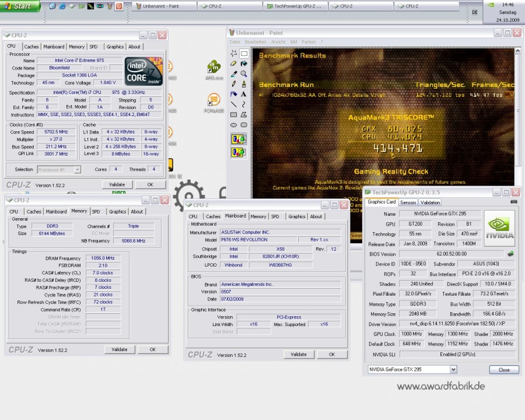Select the Line tool in Paint
The image size is (525, 420).
click(234, 104)
